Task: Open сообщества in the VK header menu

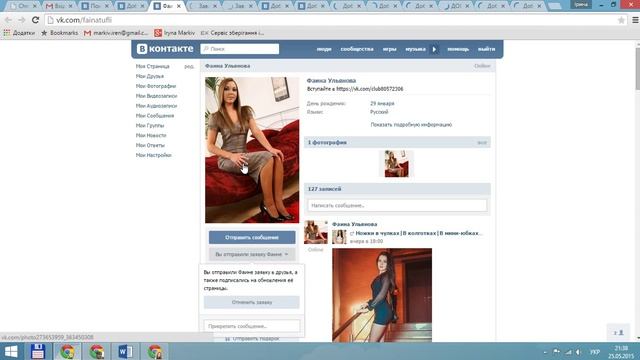Action: [x=357, y=49]
